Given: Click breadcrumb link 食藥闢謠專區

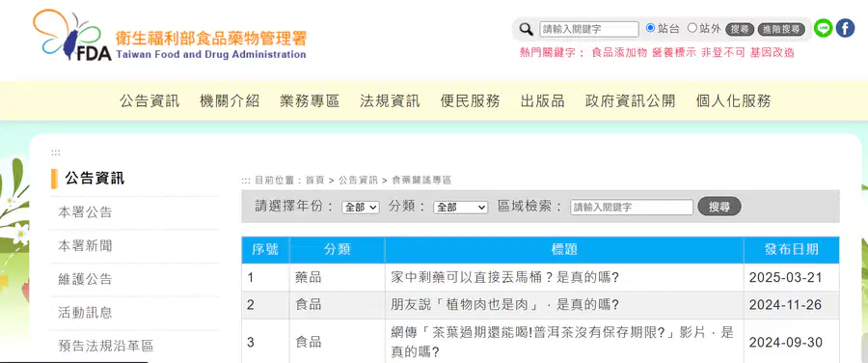Looking at the screenshot, I should click(x=421, y=181).
